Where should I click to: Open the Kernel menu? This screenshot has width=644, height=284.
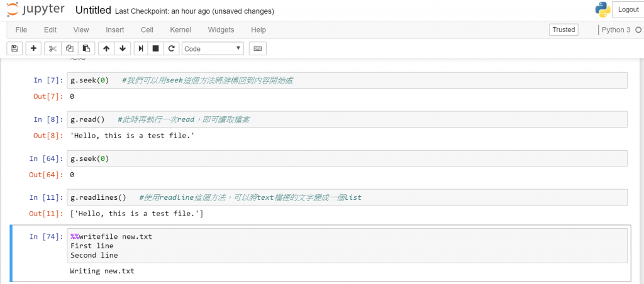pos(180,30)
